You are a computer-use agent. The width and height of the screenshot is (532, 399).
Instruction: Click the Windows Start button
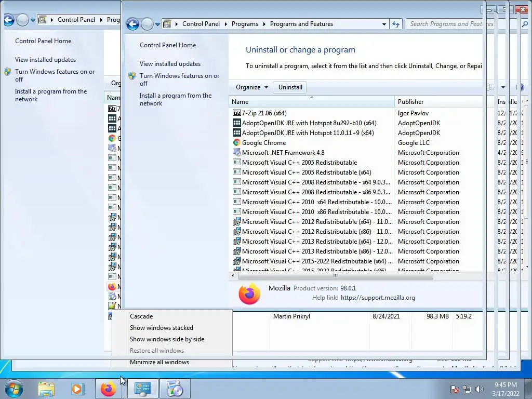14,389
